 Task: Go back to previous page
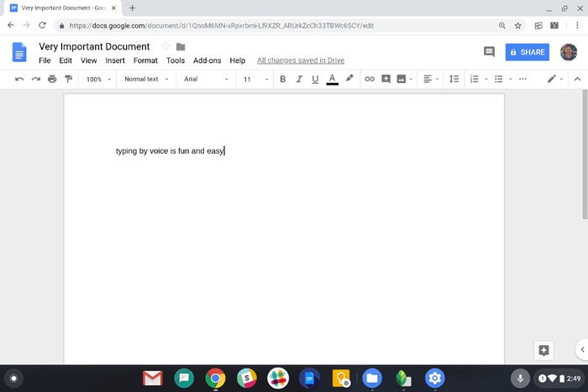[x=11, y=25]
